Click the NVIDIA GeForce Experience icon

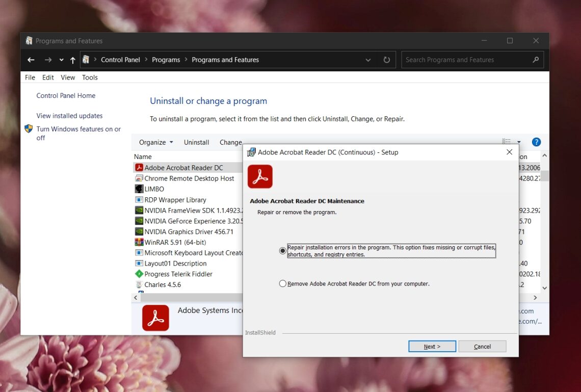coord(139,221)
